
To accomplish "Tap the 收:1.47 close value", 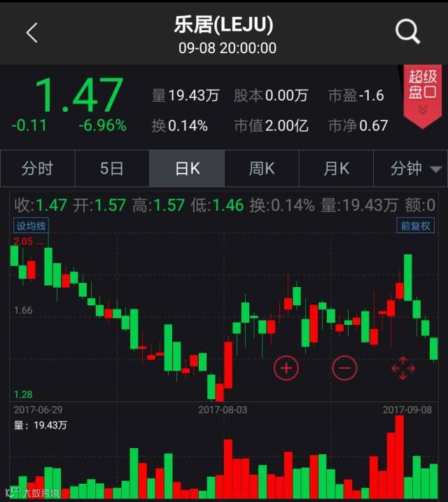I will [41, 205].
